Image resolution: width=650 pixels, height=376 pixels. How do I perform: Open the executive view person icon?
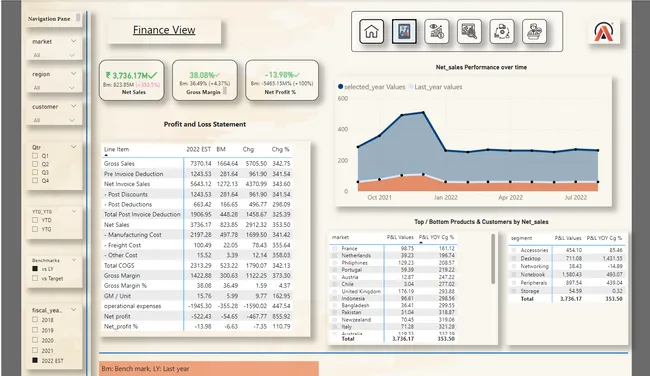click(534, 32)
